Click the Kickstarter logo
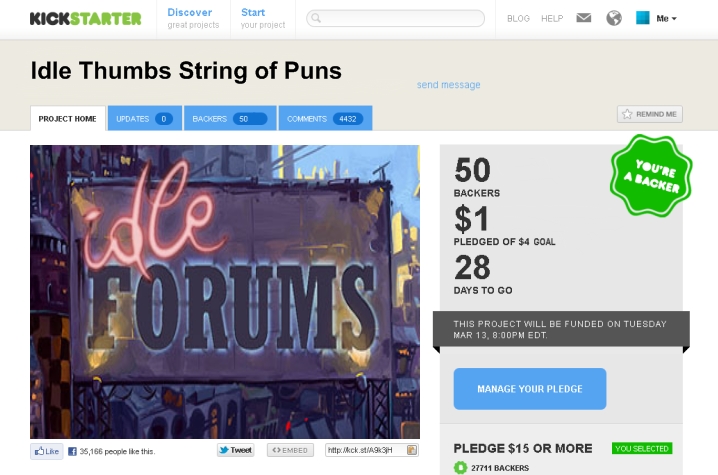The width and height of the screenshot is (718, 475). [x=86, y=18]
